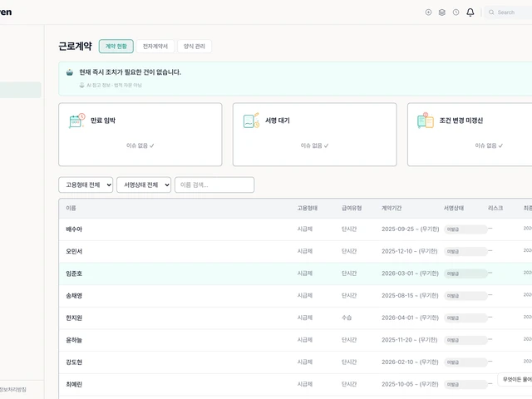Image resolution: width=532 pixels, height=399 pixels.
Task: Select the employee name 오민서
Action: tap(74, 251)
